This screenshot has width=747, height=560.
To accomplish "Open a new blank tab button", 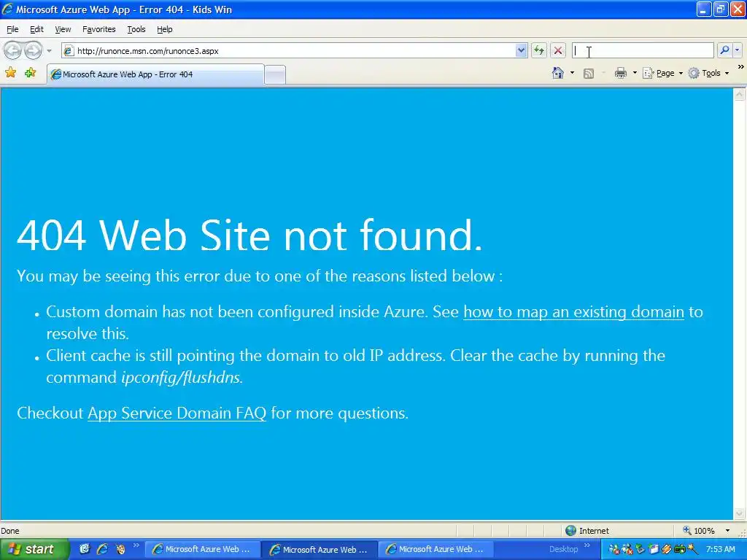I will pyautogui.click(x=275, y=75).
